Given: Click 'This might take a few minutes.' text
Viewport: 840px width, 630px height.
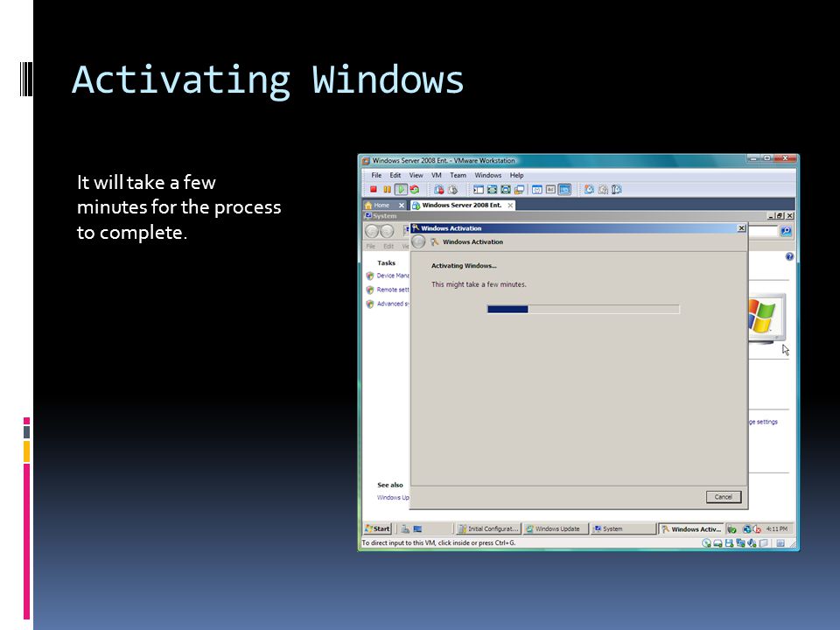Looking at the screenshot, I should 479,284.
